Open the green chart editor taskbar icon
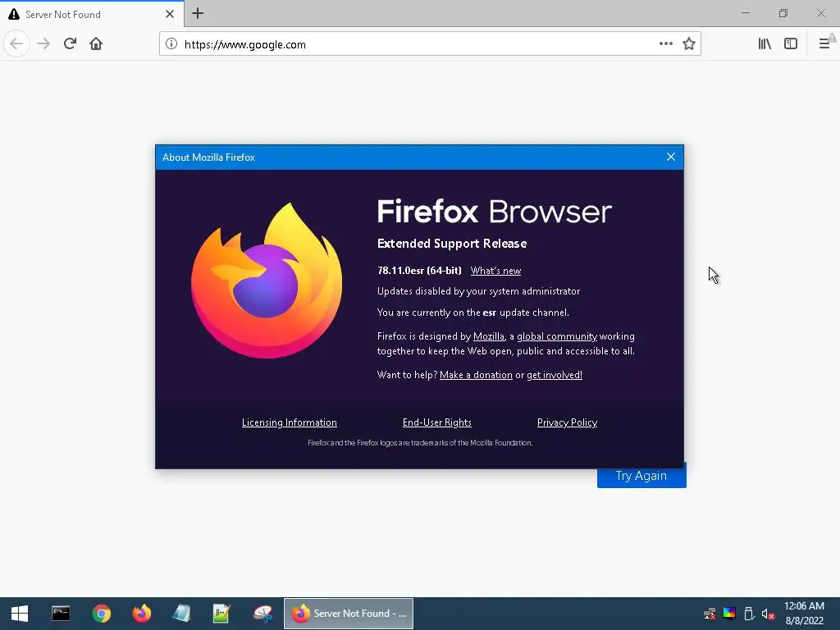 point(221,614)
